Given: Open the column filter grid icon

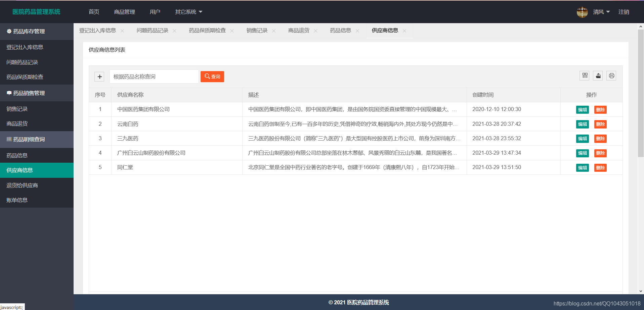Looking at the screenshot, I should click(x=585, y=75).
